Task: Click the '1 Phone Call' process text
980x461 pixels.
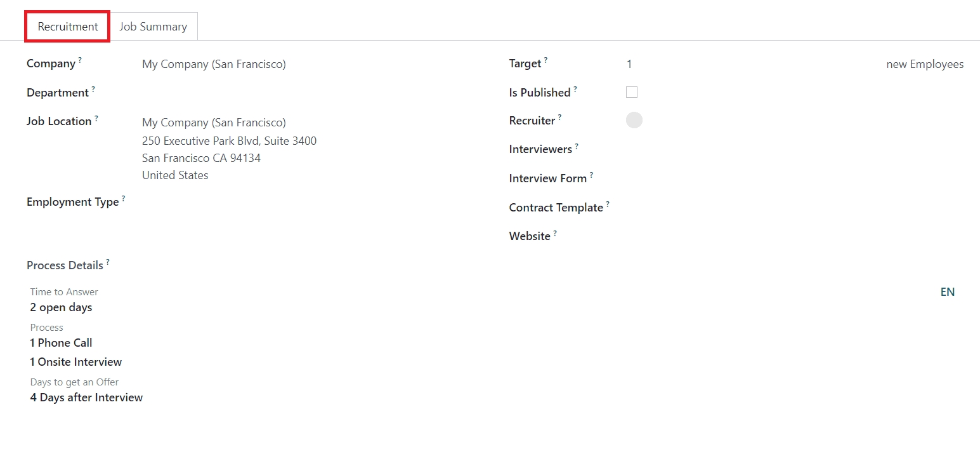Action: click(x=61, y=343)
